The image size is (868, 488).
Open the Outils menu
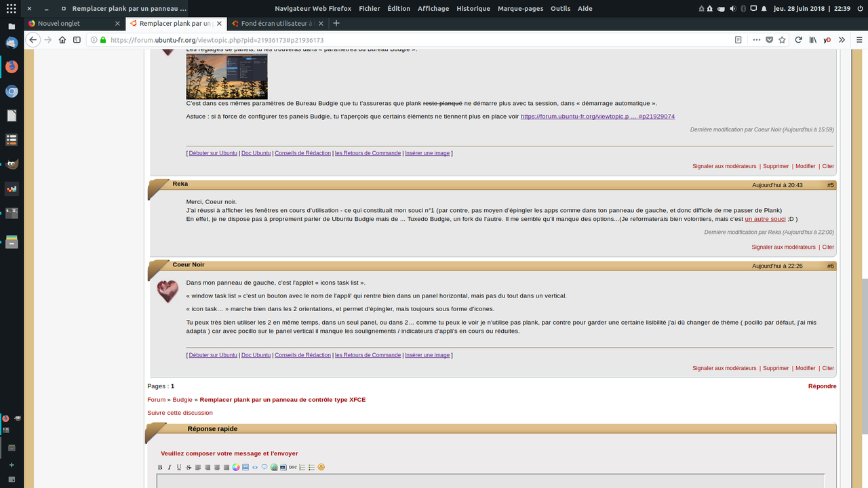(560, 9)
